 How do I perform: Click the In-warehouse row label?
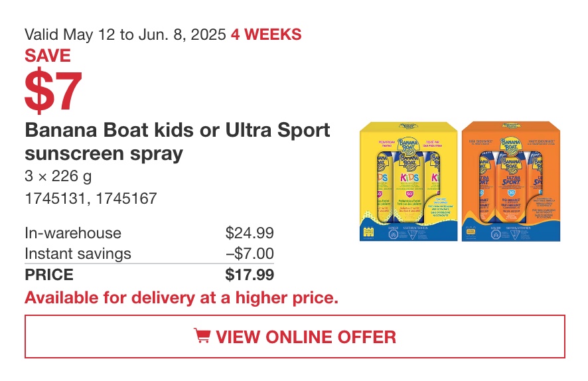point(73,233)
